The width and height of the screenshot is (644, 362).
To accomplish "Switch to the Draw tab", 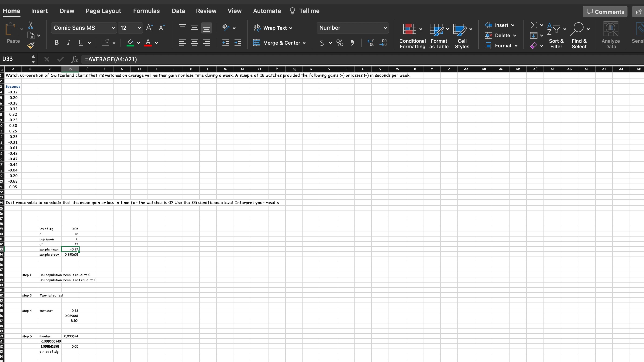I will click(x=67, y=11).
